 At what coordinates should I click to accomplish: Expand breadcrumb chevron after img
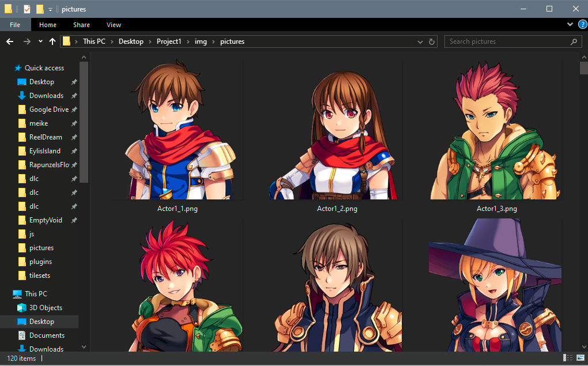point(213,41)
